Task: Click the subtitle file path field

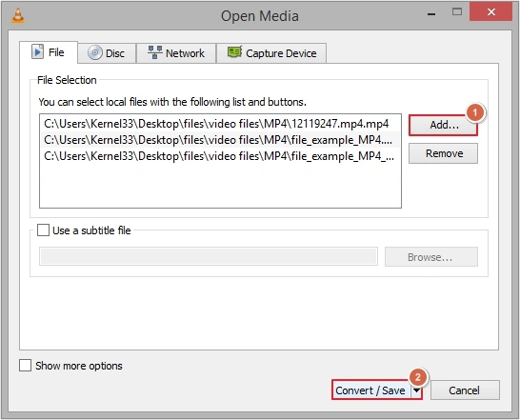Action: tap(209, 256)
